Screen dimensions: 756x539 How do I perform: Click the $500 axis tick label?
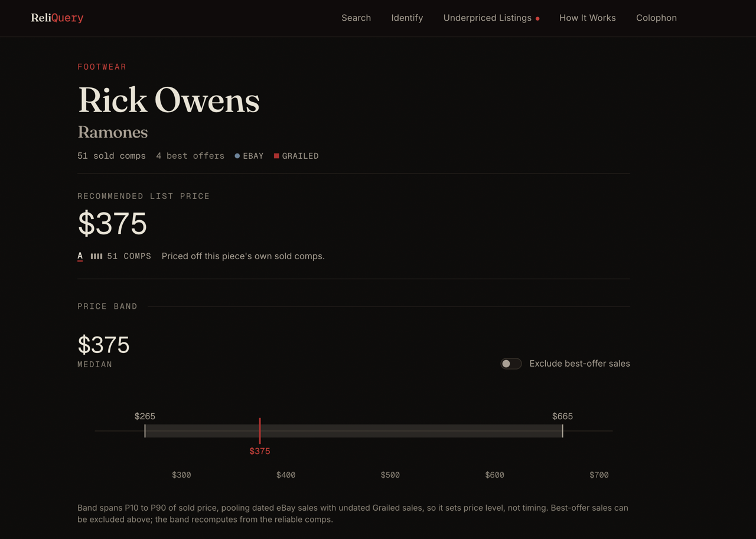pyautogui.click(x=390, y=475)
